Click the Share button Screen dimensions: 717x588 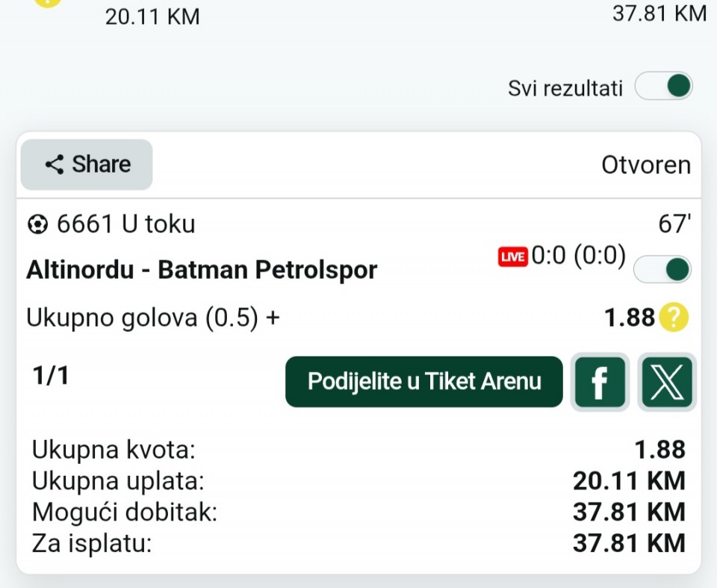click(87, 164)
